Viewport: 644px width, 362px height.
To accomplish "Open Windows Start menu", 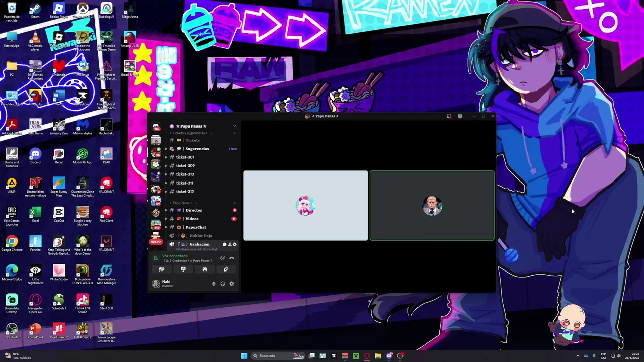I will click(x=244, y=356).
